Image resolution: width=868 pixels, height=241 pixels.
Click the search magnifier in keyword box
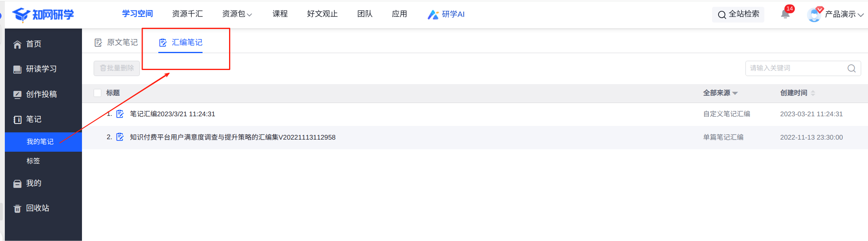tap(851, 68)
